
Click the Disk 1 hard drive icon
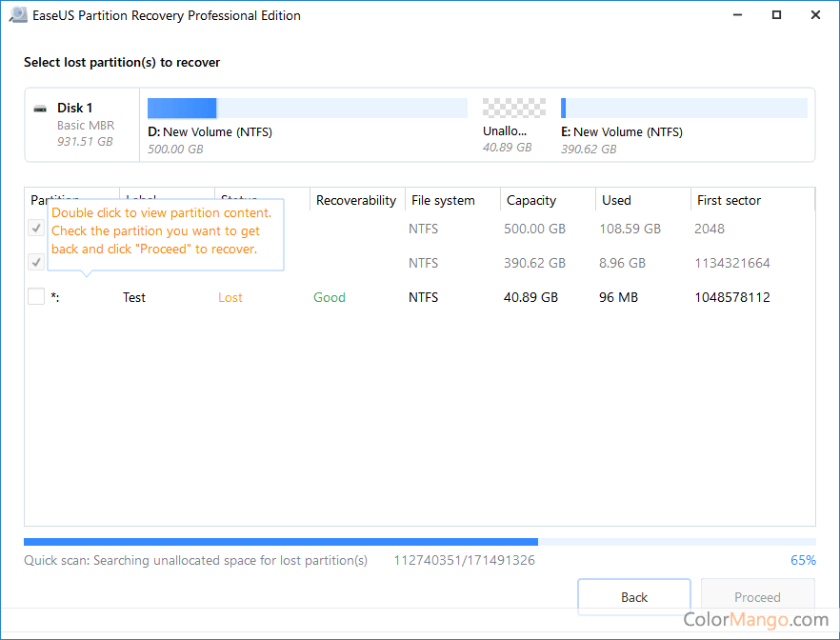click(x=40, y=109)
